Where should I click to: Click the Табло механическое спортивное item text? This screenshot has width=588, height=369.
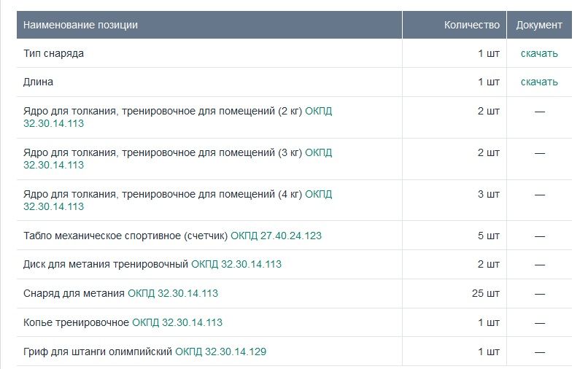(125, 236)
